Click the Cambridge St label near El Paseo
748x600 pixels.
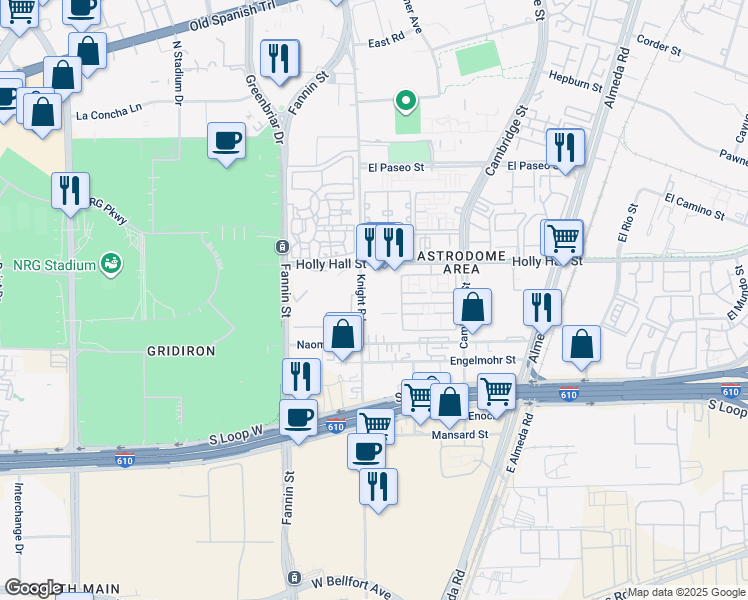click(507, 141)
